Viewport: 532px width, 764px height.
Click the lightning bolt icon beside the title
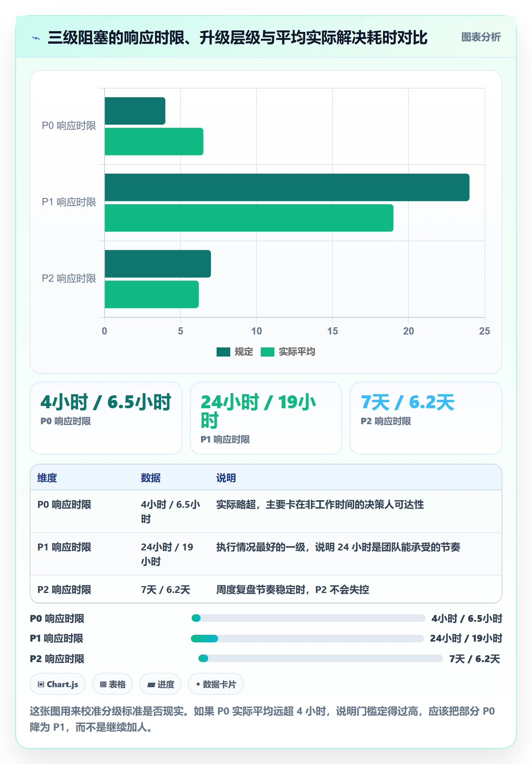pyautogui.click(x=36, y=38)
